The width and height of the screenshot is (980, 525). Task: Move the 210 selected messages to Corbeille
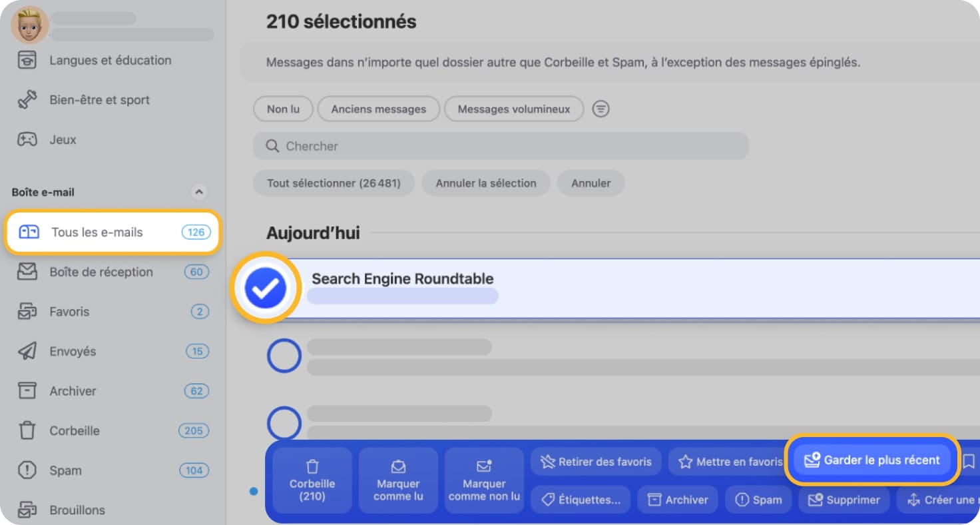point(312,480)
